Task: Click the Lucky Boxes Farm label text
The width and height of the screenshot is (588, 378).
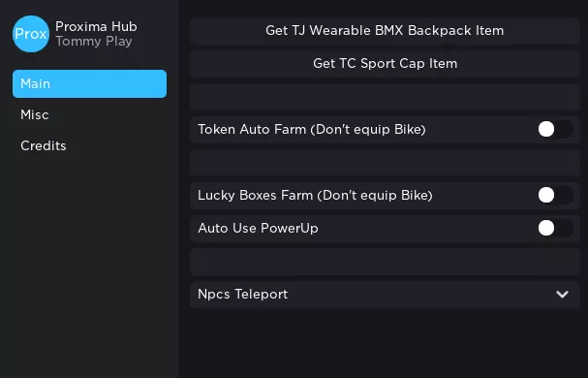Action: (315, 195)
